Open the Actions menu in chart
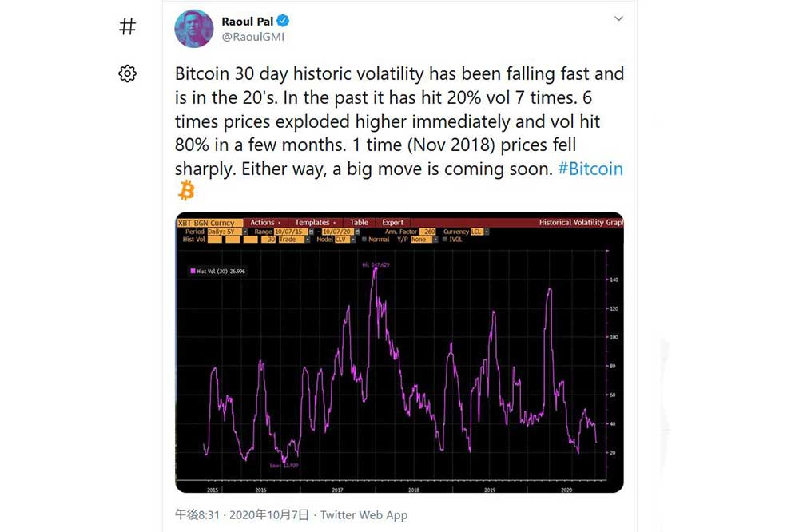The height and width of the screenshot is (532, 799). tap(265, 223)
